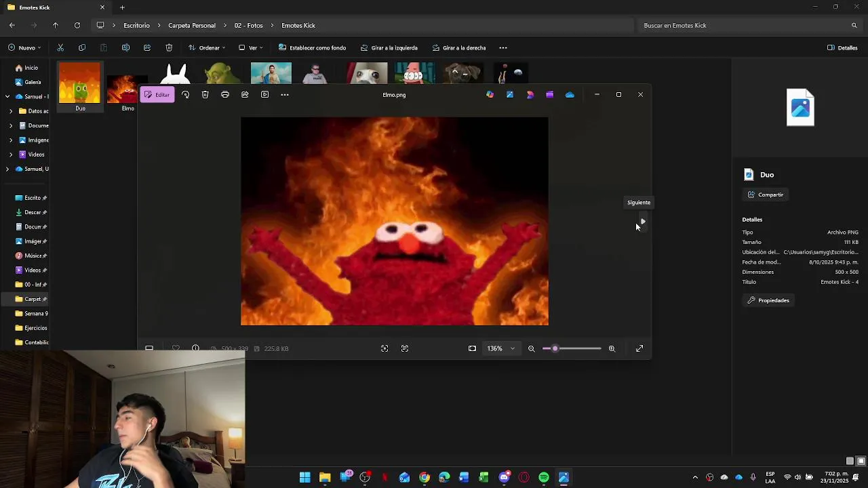Click Escritorio in the address breadcrumb

click(136, 26)
